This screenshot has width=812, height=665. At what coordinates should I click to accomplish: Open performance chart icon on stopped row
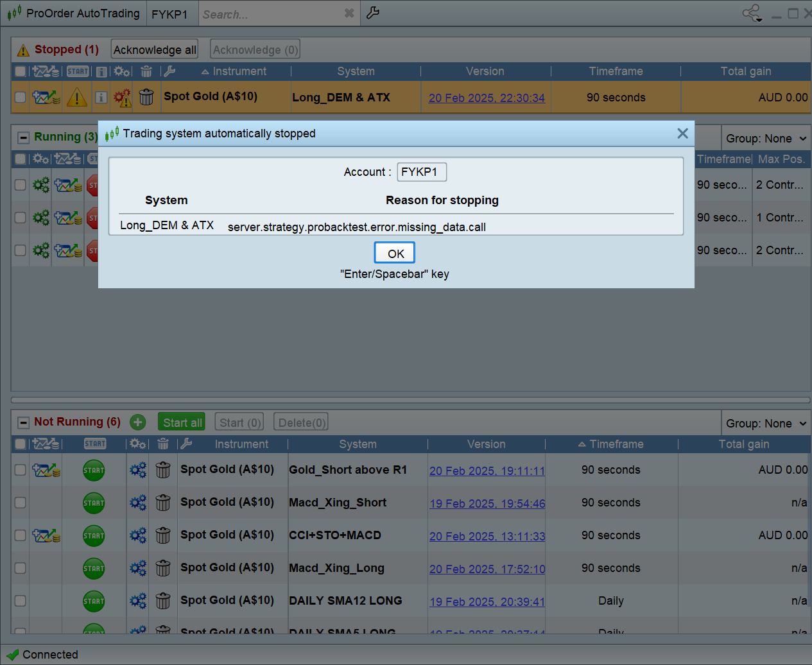(x=46, y=97)
